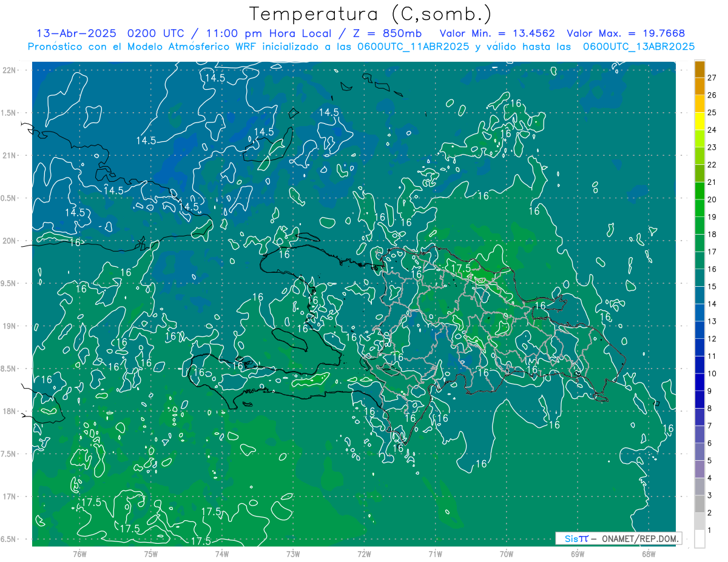The image size is (728, 562).
Task: Click the "22N" latitude axis label
Action: pyautogui.click(x=9, y=70)
